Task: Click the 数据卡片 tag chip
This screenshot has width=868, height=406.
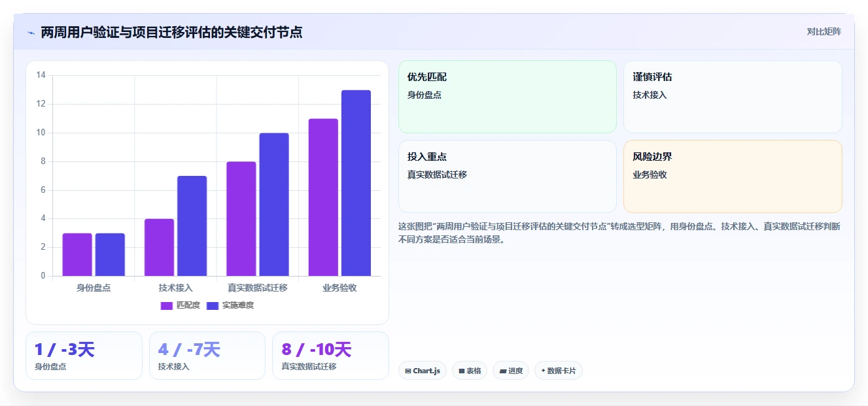Action: pyautogui.click(x=559, y=371)
